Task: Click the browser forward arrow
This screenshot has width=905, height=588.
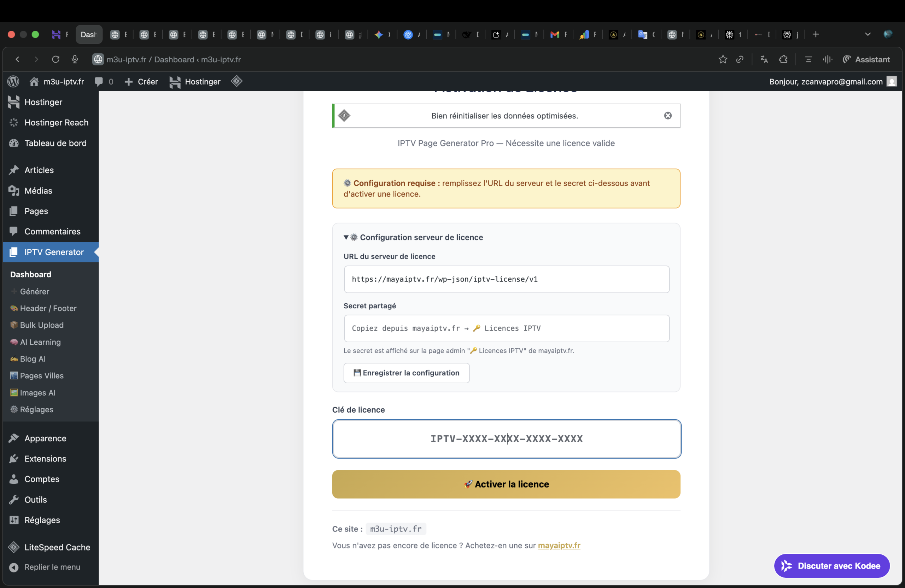Action: (36, 59)
